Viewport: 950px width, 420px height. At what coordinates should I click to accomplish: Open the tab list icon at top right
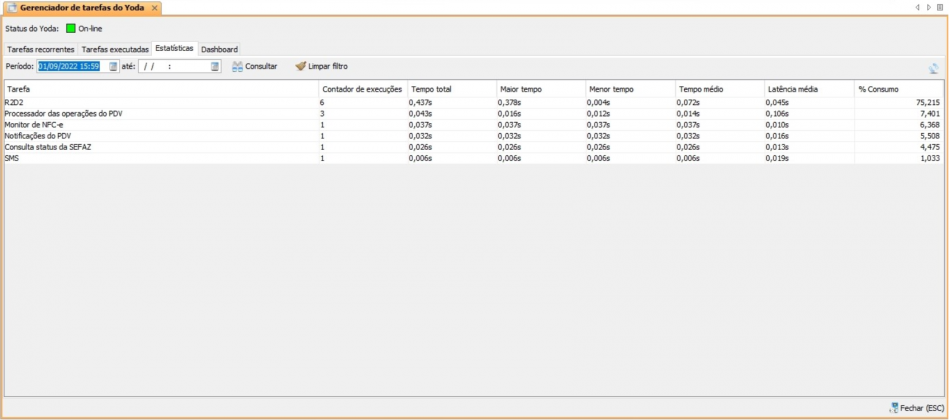click(x=940, y=7)
